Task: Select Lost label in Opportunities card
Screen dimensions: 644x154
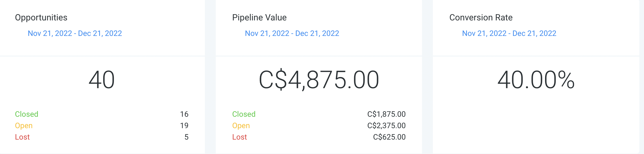Action: (22, 137)
